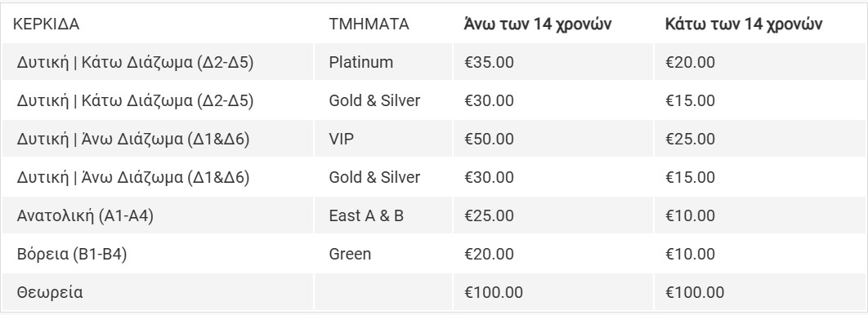
Task: Click the €35.00 Platinum price
Action: click(x=489, y=63)
